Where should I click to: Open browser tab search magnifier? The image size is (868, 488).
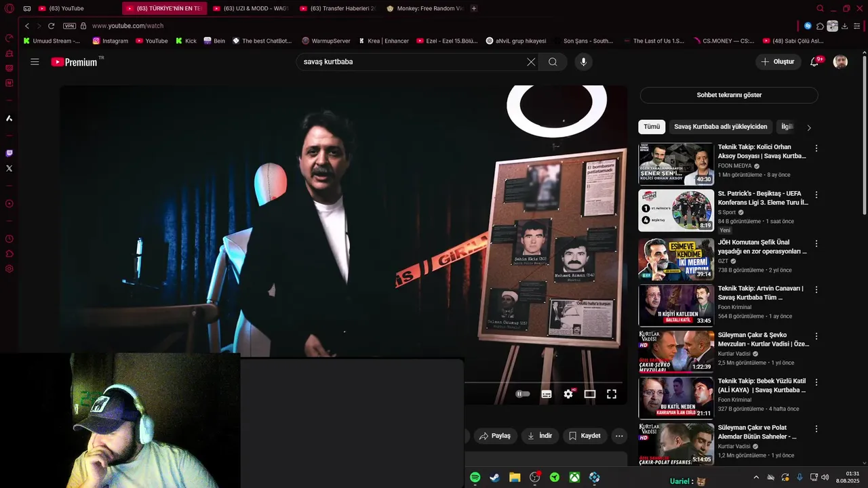point(820,9)
